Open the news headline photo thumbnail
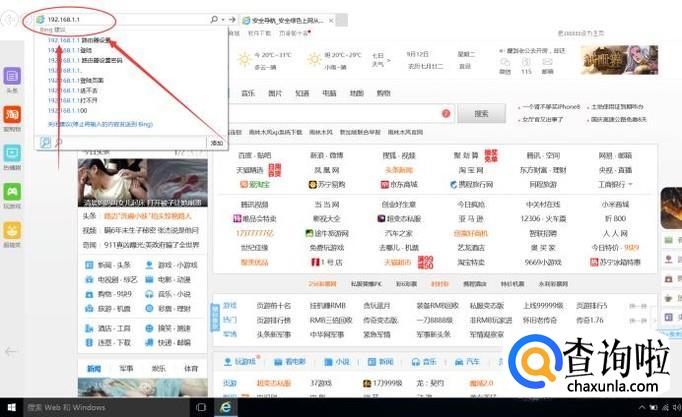The width and height of the screenshot is (682, 417). pyautogui.click(x=143, y=183)
